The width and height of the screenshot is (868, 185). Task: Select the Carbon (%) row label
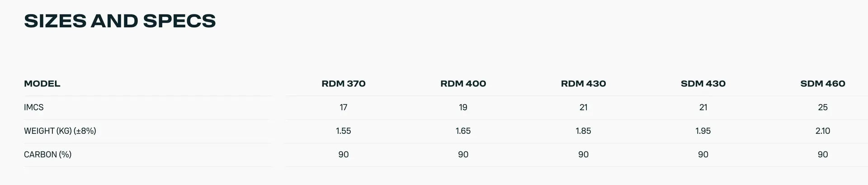tap(47, 155)
